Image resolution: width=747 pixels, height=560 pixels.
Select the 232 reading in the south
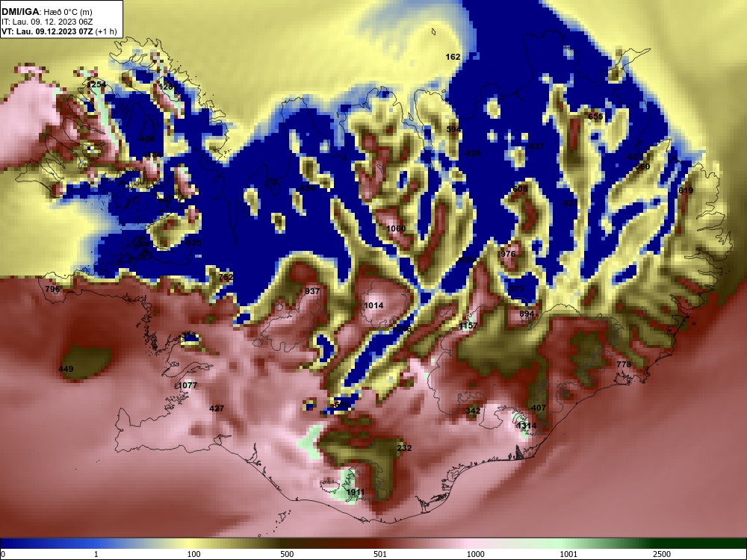404,448
